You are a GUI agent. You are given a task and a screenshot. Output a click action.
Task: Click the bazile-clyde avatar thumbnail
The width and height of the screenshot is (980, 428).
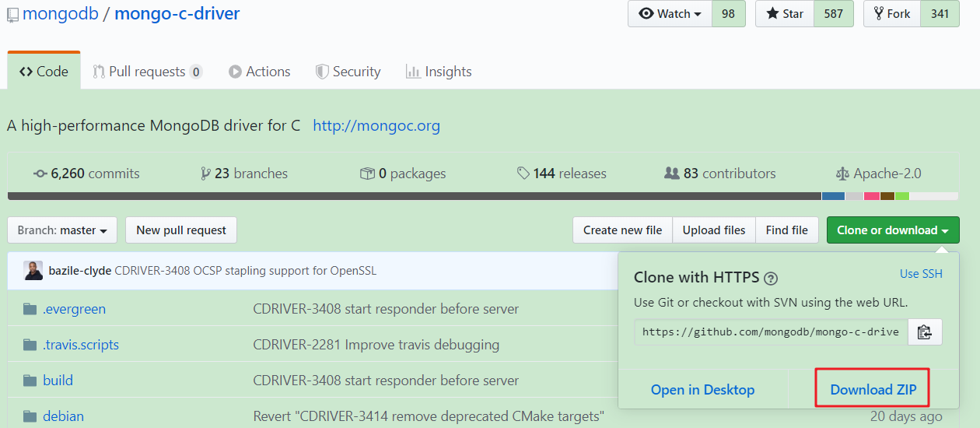click(x=33, y=271)
